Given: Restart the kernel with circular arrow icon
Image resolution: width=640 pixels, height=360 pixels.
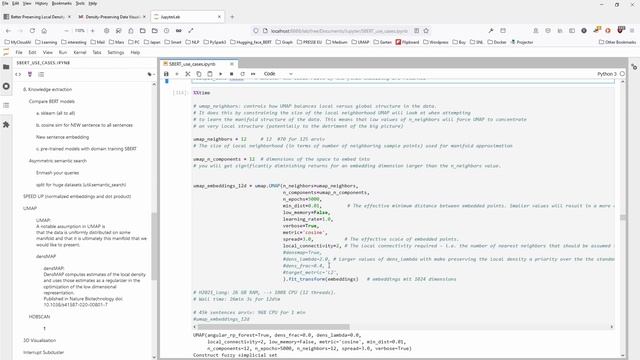Looking at the screenshot, I should coord(242,74).
